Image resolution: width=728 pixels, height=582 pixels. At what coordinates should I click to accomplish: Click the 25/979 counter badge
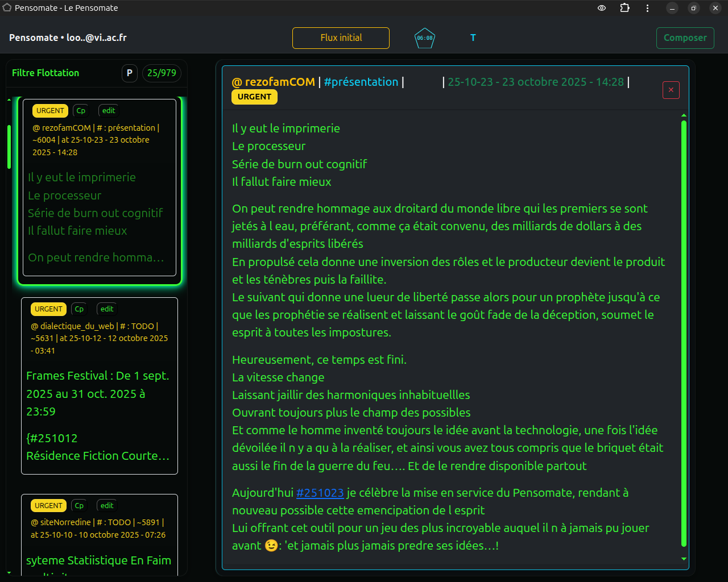(x=162, y=73)
